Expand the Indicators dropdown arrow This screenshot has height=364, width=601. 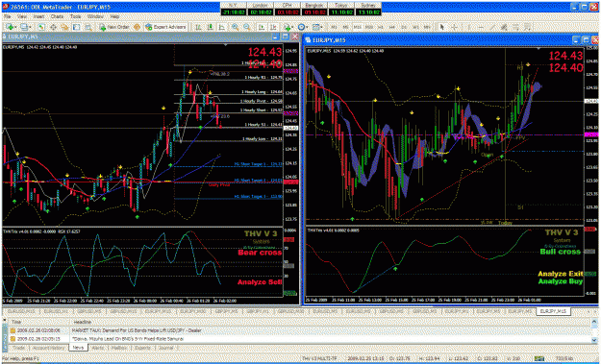pos(293,27)
